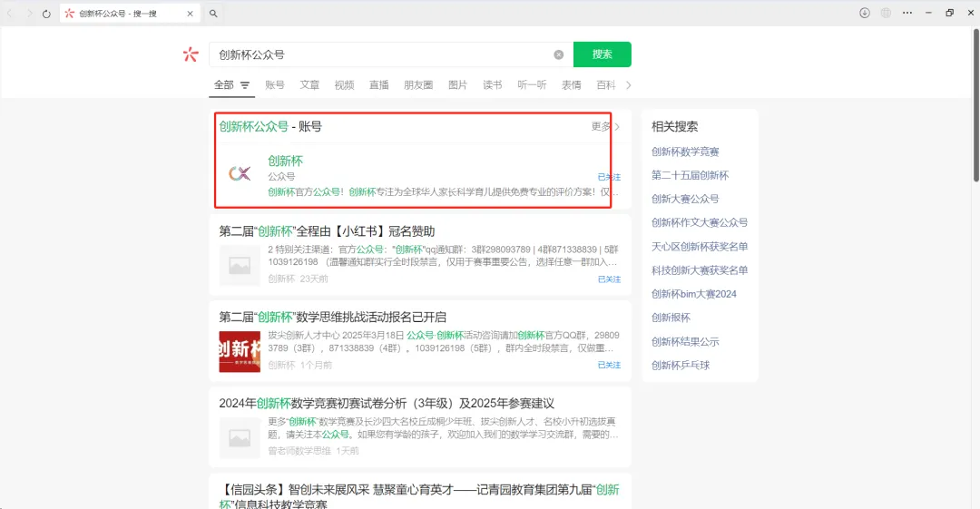Toggle 已关注 on the 创新杯 account

pyautogui.click(x=609, y=177)
